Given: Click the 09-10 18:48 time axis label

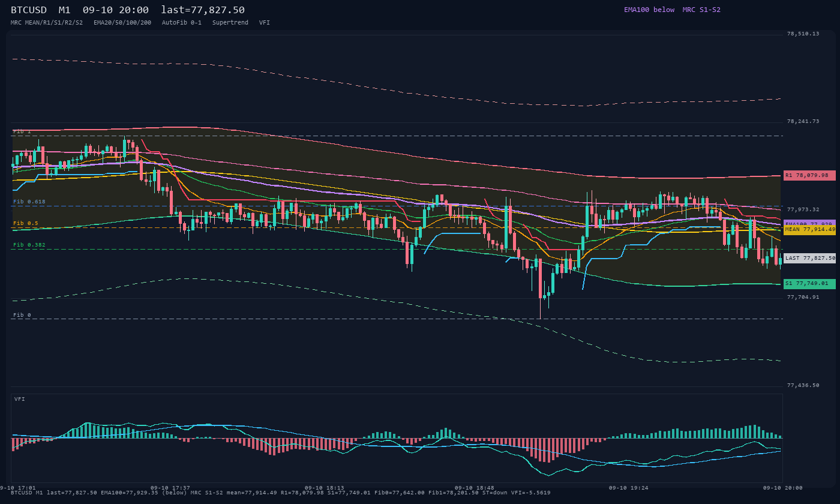Looking at the screenshot, I should coord(475,488).
